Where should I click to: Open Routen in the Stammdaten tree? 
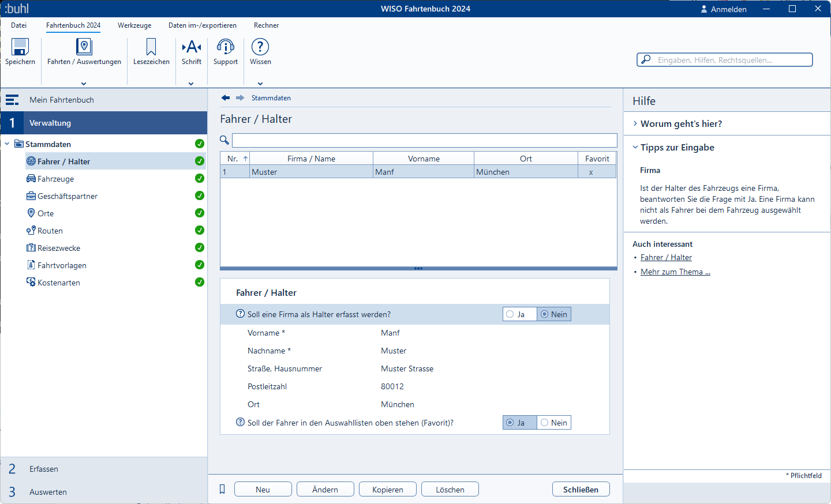[x=50, y=231]
